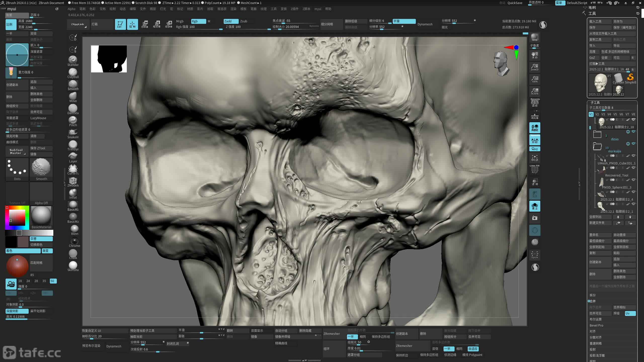The width and height of the screenshot is (644, 362).
Task: Activate Edit mode button
Action: coord(120,24)
